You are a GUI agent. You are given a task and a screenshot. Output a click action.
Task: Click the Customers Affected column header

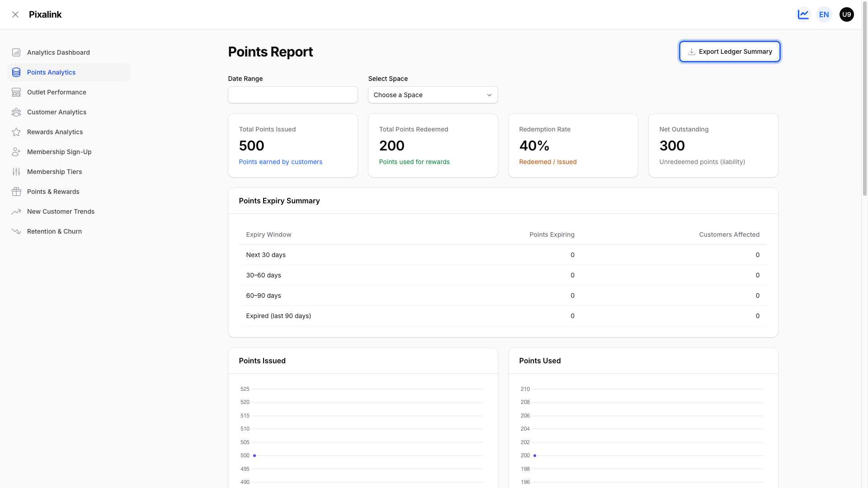coord(729,235)
